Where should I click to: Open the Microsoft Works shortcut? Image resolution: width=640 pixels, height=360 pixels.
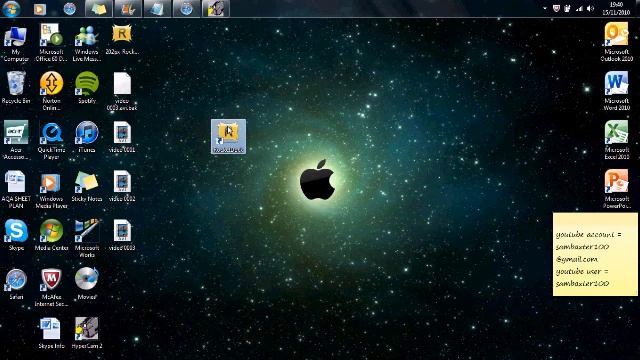pyautogui.click(x=87, y=238)
